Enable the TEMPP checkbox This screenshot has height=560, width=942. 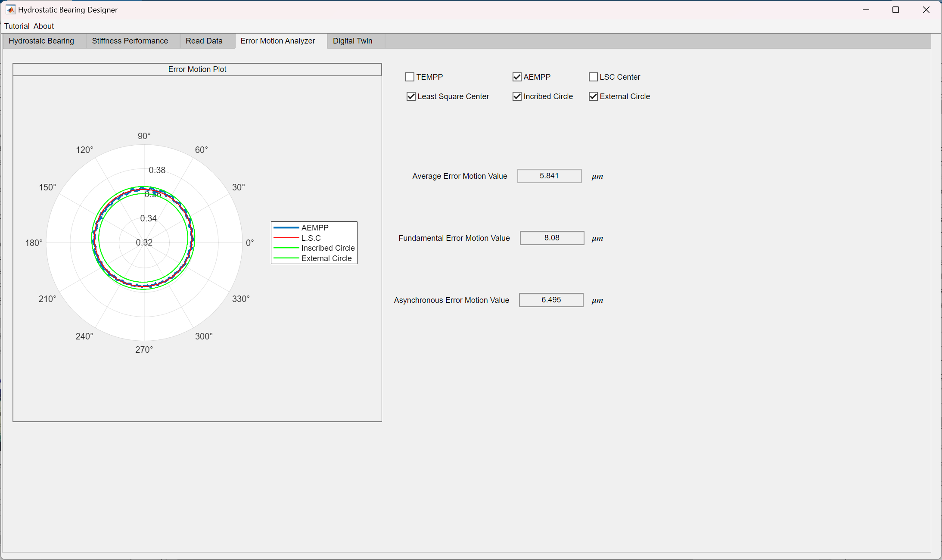tap(410, 77)
